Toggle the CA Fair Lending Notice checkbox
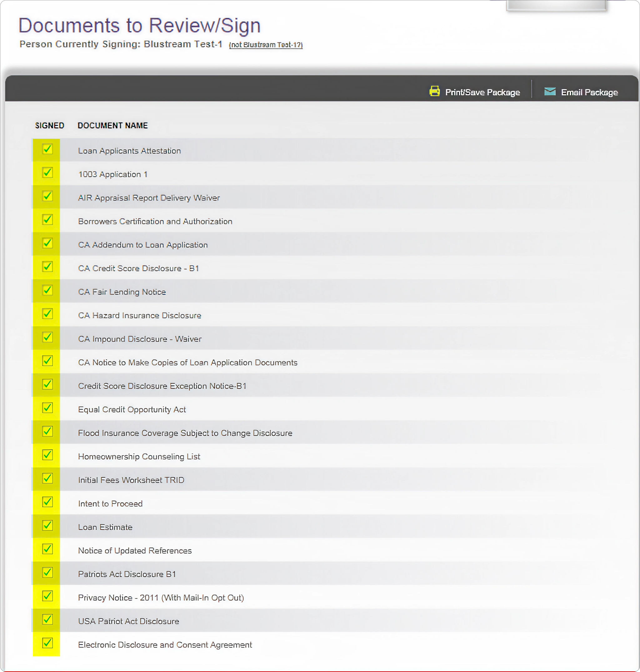 [x=47, y=290]
